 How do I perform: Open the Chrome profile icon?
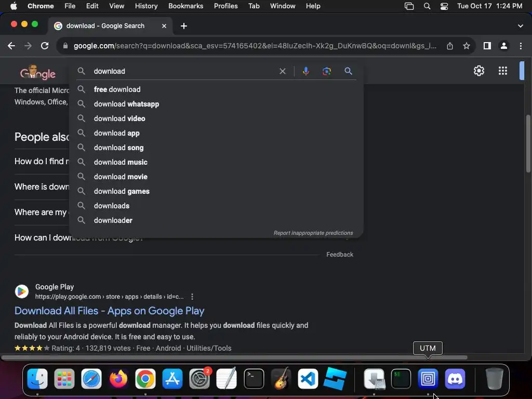[x=504, y=46]
